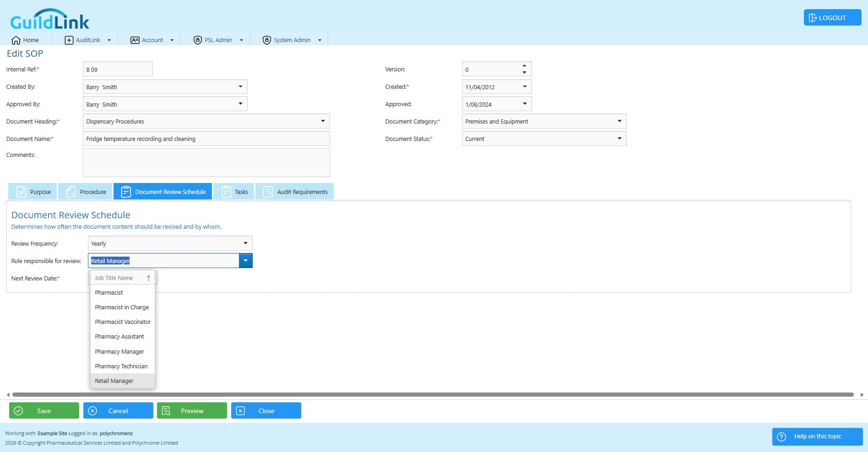Click the PSL Admin shield icon
The image size is (868, 452).
[x=198, y=40]
